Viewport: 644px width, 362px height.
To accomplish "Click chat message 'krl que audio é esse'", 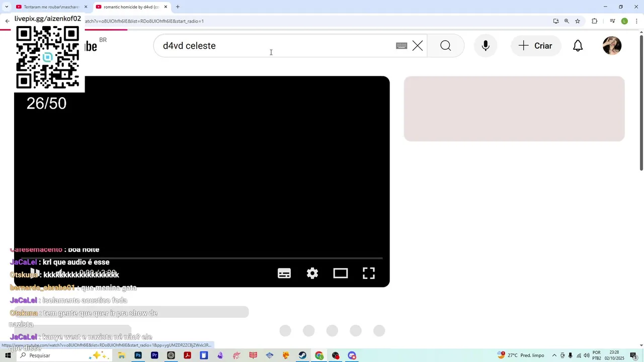I will [76, 262].
